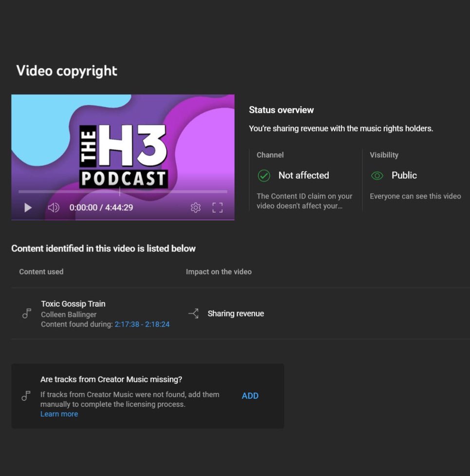Open the Learn more link

click(59, 414)
